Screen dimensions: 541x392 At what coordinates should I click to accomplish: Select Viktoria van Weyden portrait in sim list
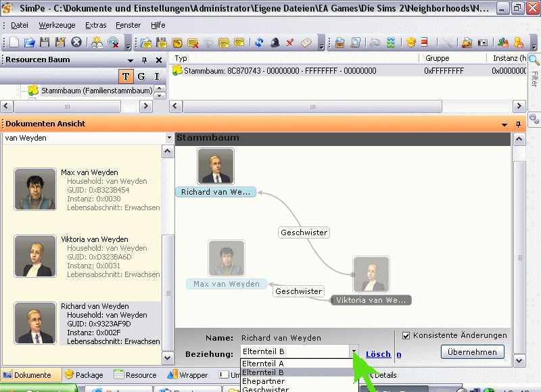[35, 256]
